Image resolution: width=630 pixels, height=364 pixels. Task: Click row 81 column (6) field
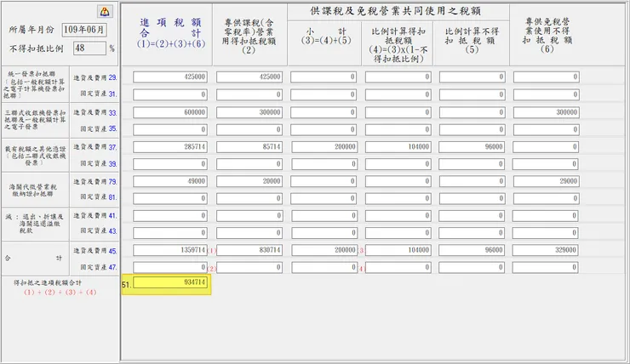[x=546, y=199]
